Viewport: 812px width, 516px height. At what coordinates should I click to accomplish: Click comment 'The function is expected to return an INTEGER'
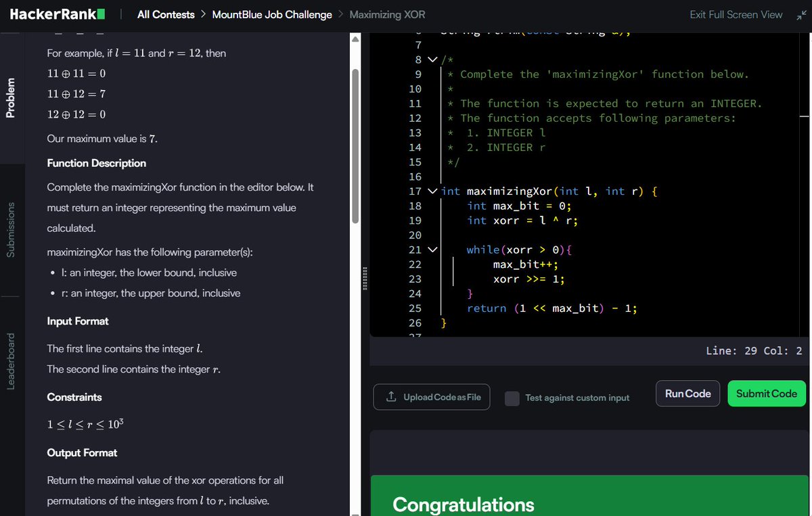(x=611, y=103)
